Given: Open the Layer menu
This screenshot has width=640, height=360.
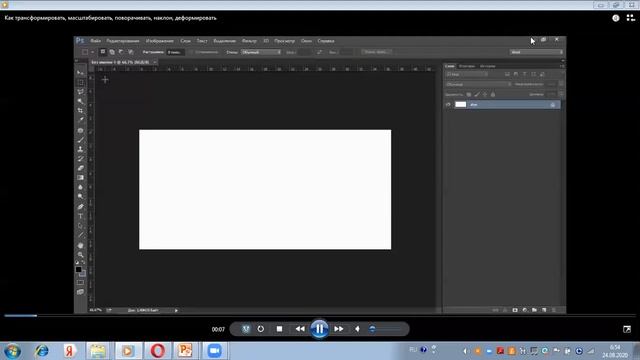Looking at the screenshot, I should coord(185,41).
